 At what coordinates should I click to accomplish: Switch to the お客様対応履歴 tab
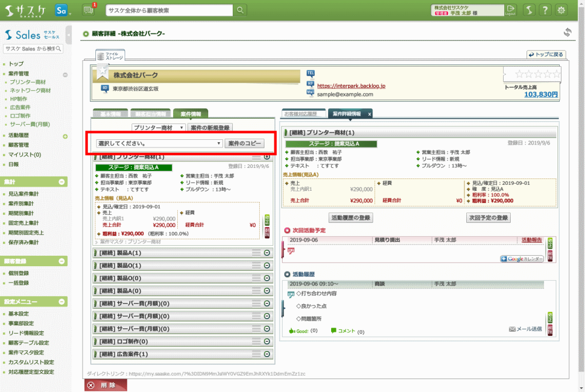303,114
